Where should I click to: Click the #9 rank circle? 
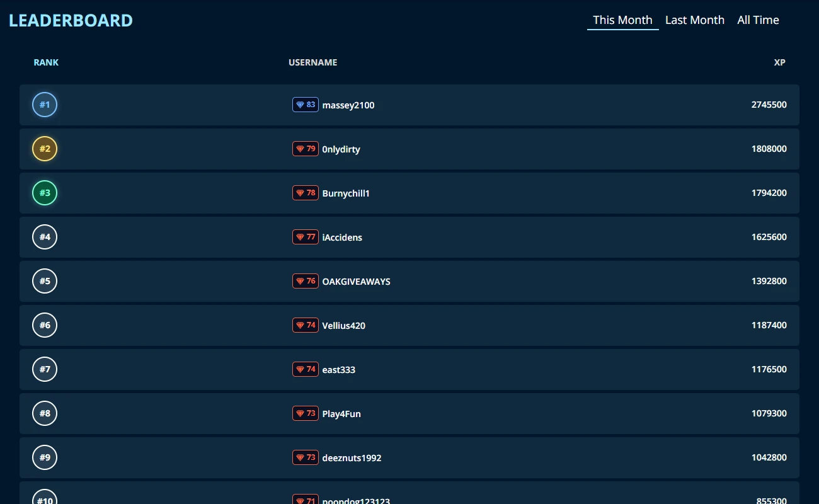pyautogui.click(x=45, y=457)
